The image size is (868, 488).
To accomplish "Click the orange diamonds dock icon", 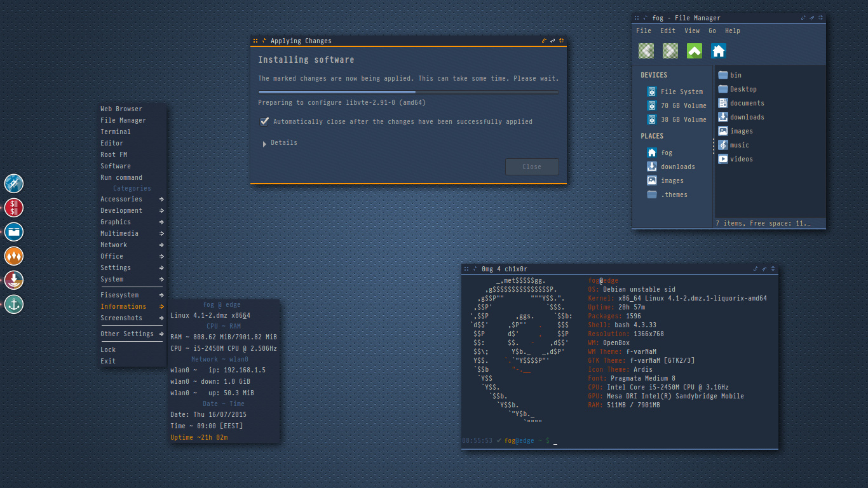I will pyautogui.click(x=14, y=256).
